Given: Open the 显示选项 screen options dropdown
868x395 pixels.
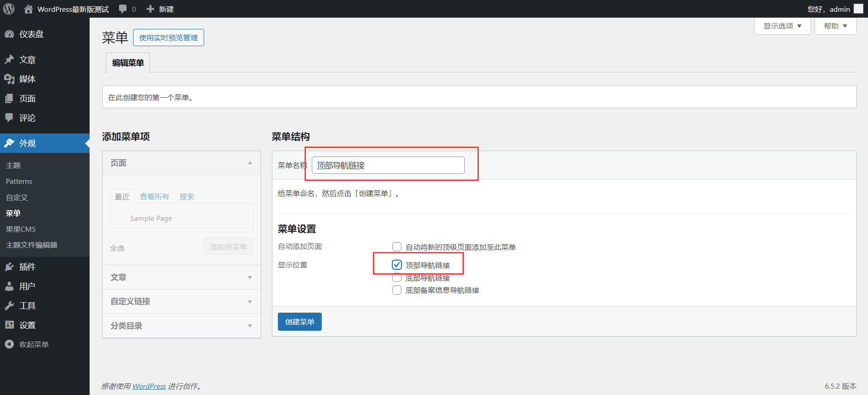Looking at the screenshot, I should point(782,26).
